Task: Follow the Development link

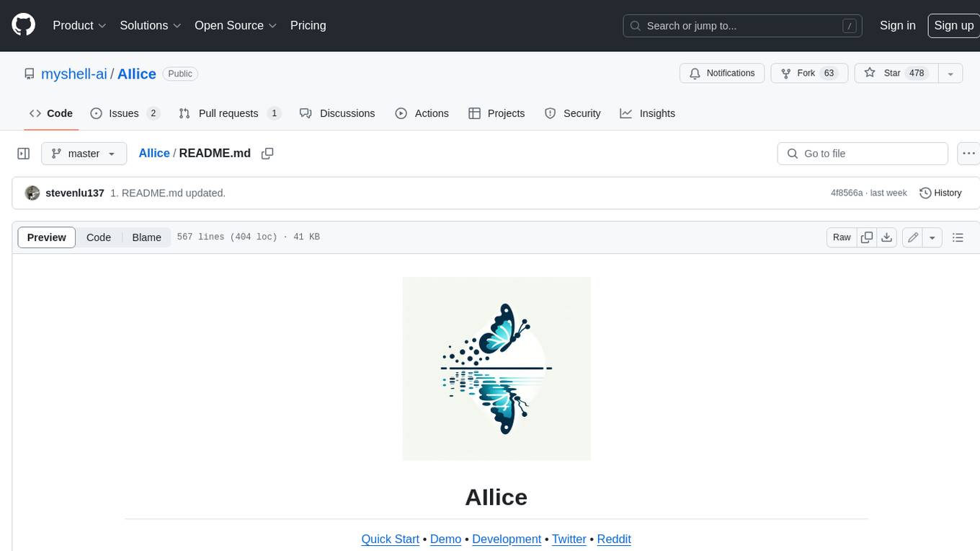Action: coord(507,539)
